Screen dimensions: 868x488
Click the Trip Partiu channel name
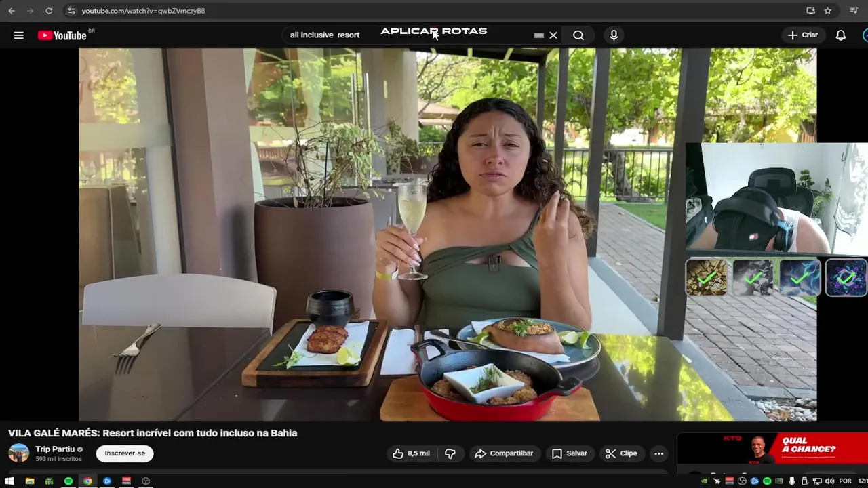pos(55,449)
